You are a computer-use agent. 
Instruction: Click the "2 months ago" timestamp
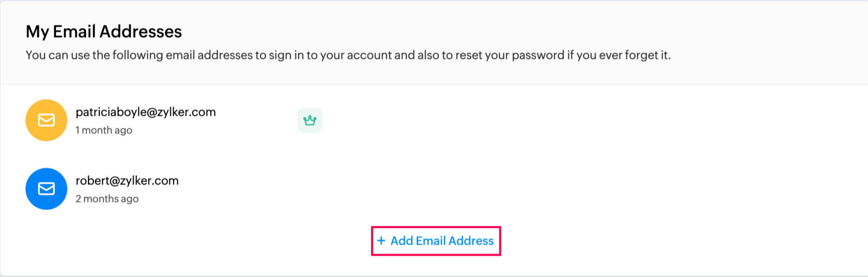107,199
